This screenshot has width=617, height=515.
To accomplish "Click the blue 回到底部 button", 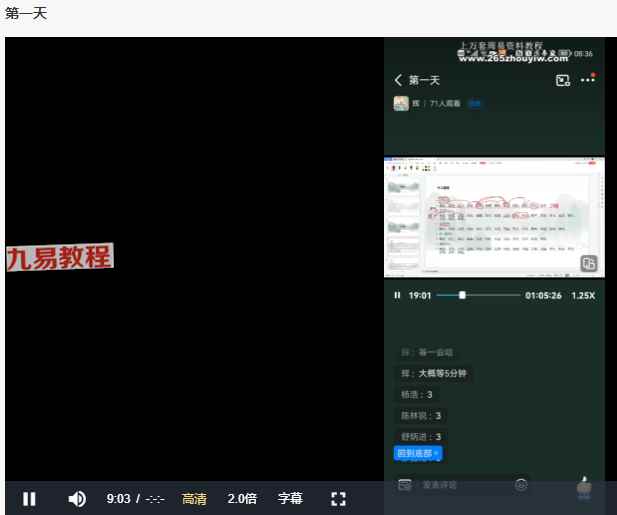I will (x=418, y=453).
